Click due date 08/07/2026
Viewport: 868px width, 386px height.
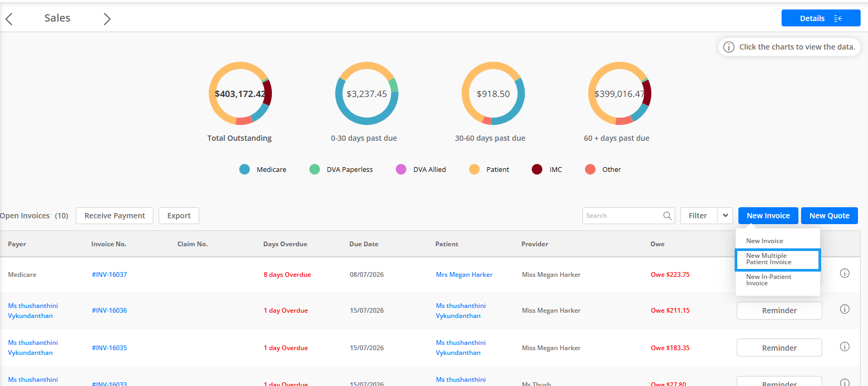point(367,275)
